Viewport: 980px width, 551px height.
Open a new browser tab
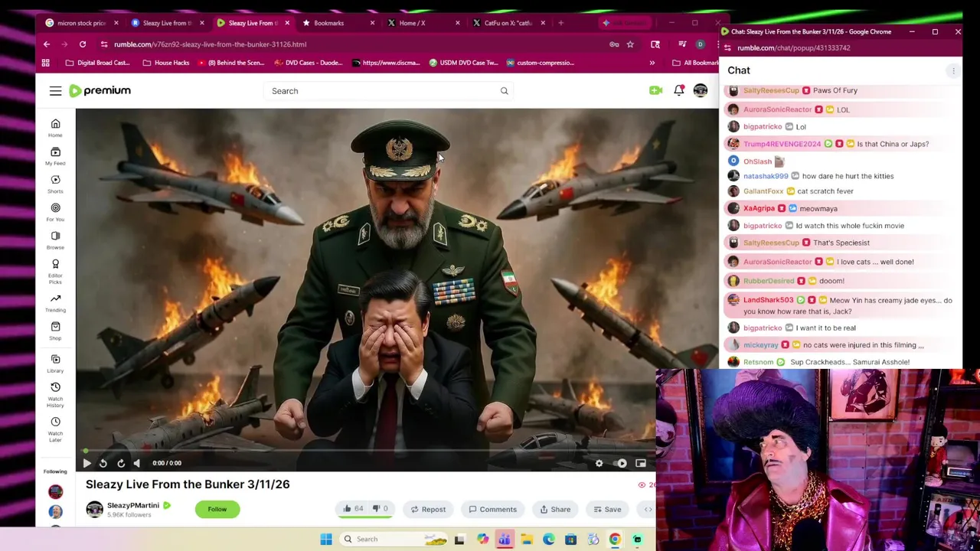coord(560,23)
